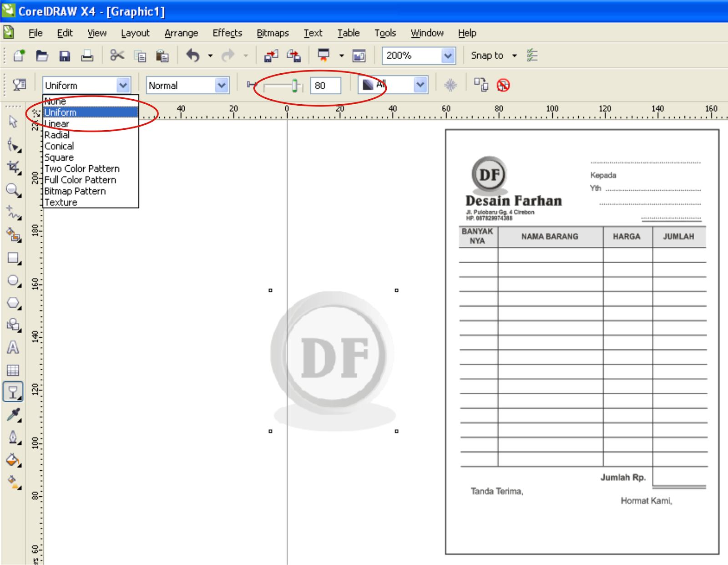
Task: Click the Save button on toolbar
Action: coord(65,56)
